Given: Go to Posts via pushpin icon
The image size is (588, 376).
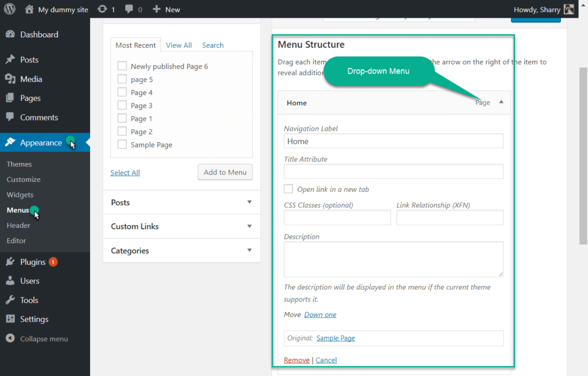Looking at the screenshot, I should pos(10,60).
